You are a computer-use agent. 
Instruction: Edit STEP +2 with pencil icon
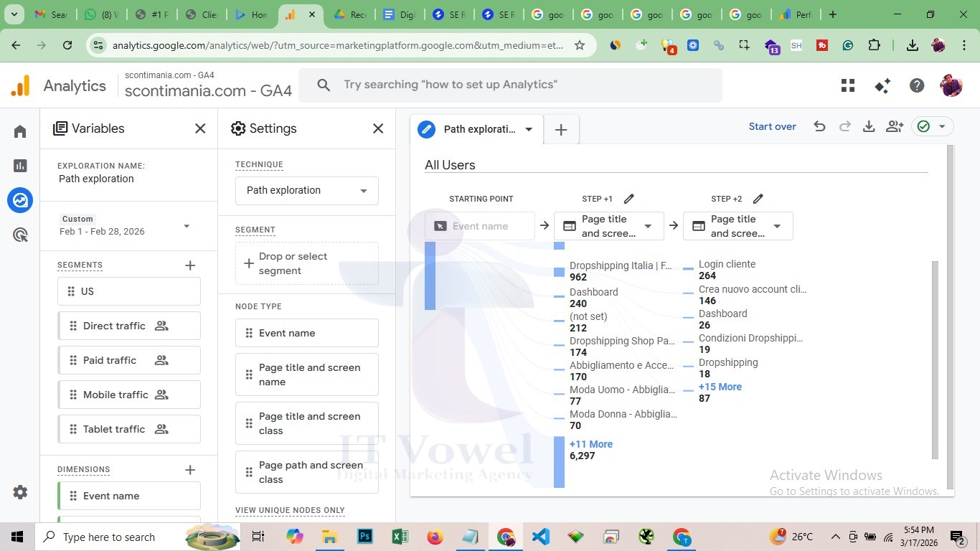click(758, 199)
